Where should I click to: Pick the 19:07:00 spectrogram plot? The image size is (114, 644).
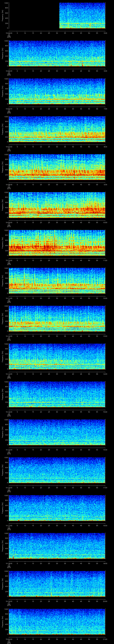point(57,129)
